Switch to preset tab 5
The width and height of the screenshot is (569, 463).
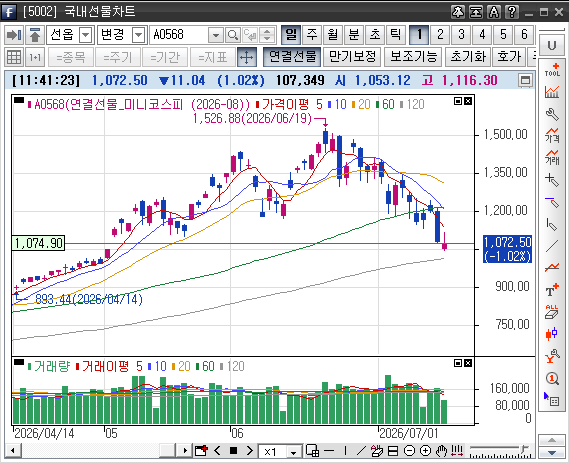[503, 35]
